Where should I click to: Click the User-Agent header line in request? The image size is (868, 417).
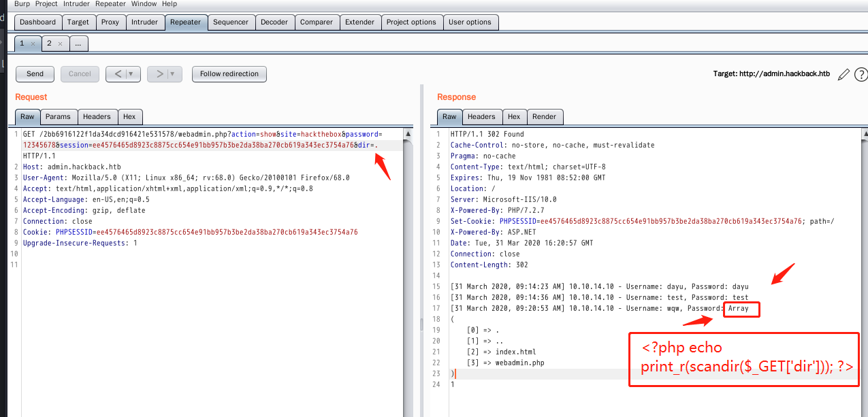[x=186, y=178]
